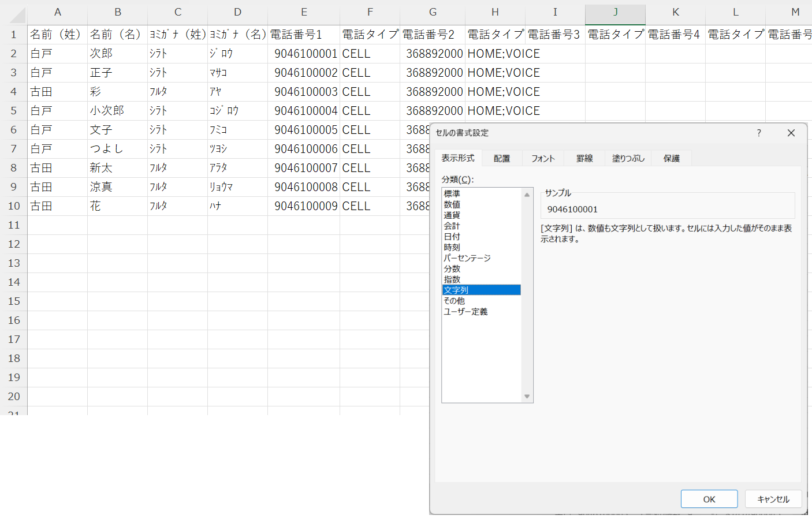Click the 電話番号4 header cell
Screen dimensions: 812x519
tap(676, 35)
